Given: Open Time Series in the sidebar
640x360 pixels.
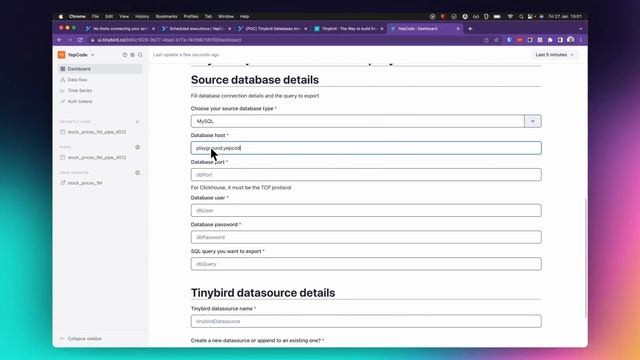Looking at the screenshot, I should pos(80,91).
